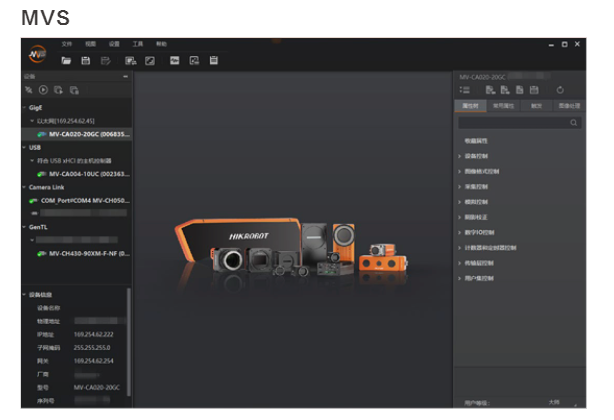Click the disconnect device icon in device panel
Image resolution: width=614 pixels, height=420 pixels.
pos(28,90)
